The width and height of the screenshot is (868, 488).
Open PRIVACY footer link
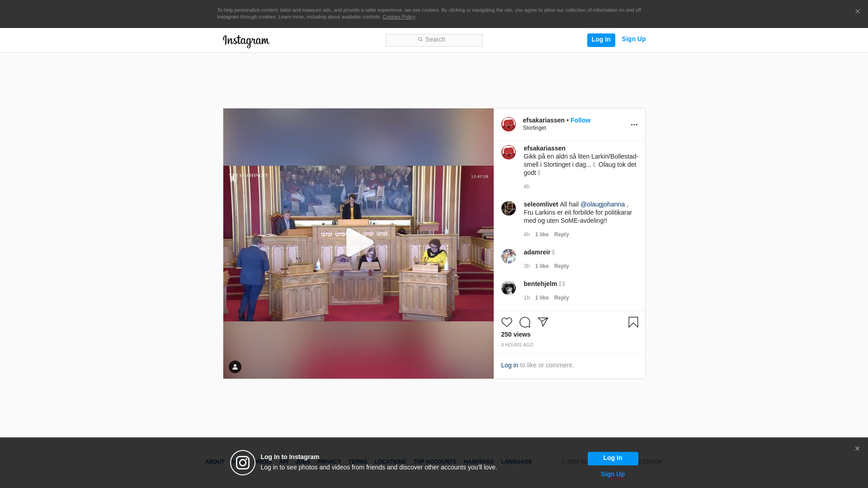tap(329, 462)
